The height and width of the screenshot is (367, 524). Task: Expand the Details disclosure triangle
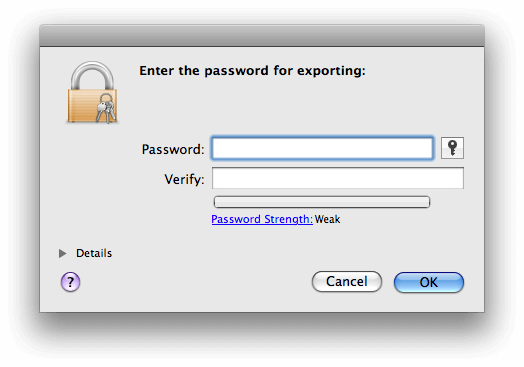pos(62,253)
